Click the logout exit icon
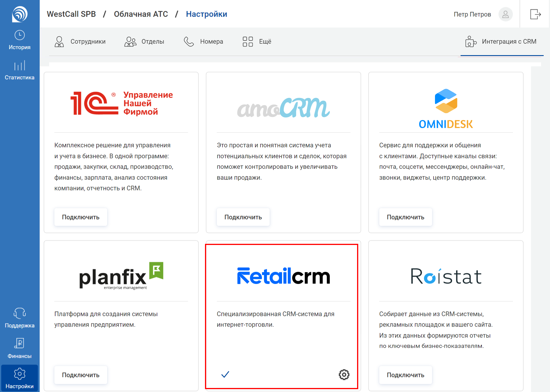The height and width of the screenshot is (392, 550). [535, 14]
